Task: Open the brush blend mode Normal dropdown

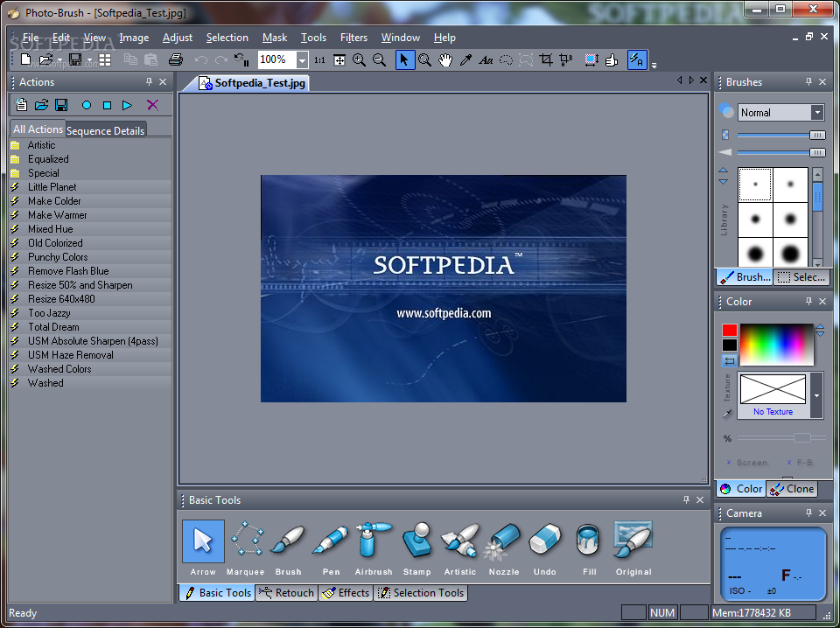Action: [x=817, y=113]
